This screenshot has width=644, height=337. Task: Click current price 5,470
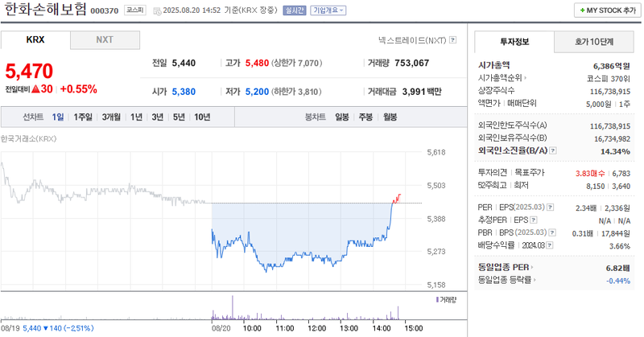pyautogui.click(x=29, y=71)
